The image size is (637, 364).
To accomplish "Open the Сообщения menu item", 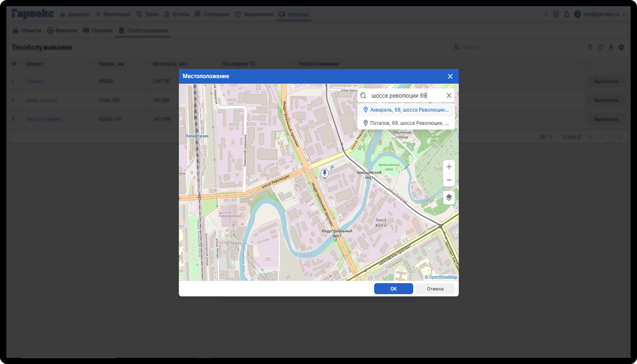I will pyautogui.click(x=212, y=14).
